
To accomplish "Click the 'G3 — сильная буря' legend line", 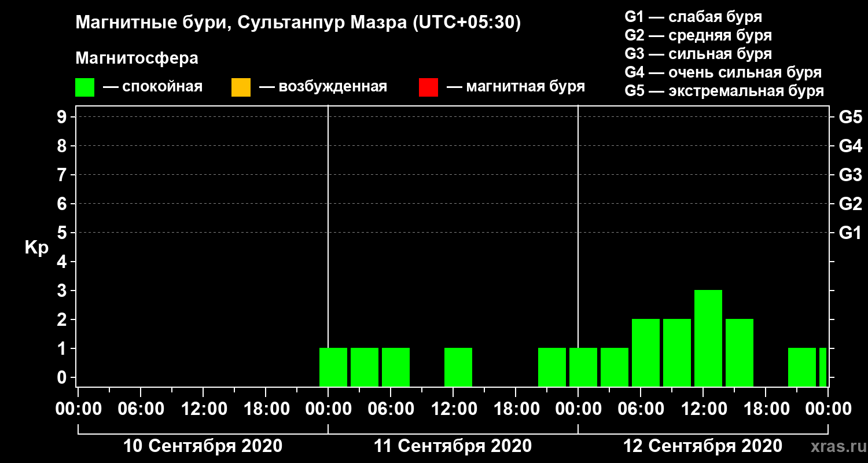I will click(698, 54).
